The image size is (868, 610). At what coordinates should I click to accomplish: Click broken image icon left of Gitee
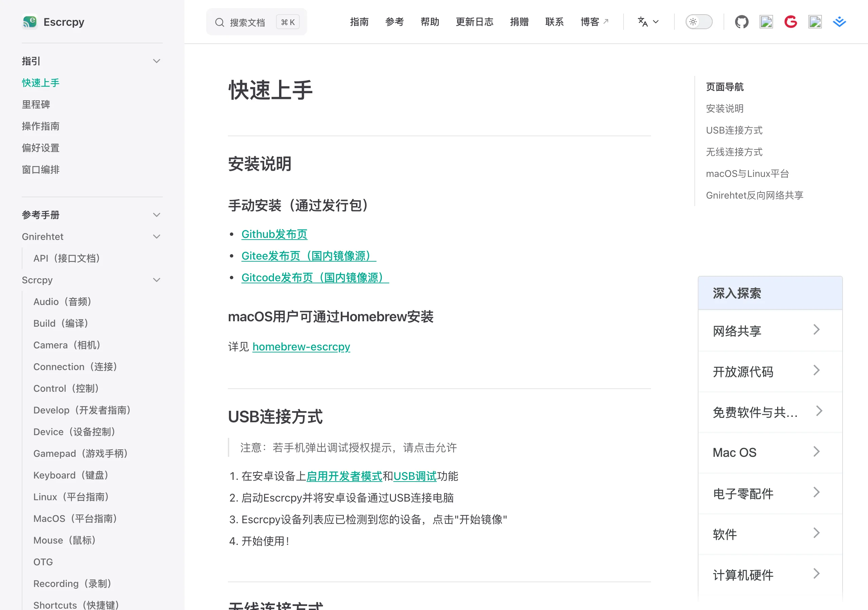click(x=766, y=22)
